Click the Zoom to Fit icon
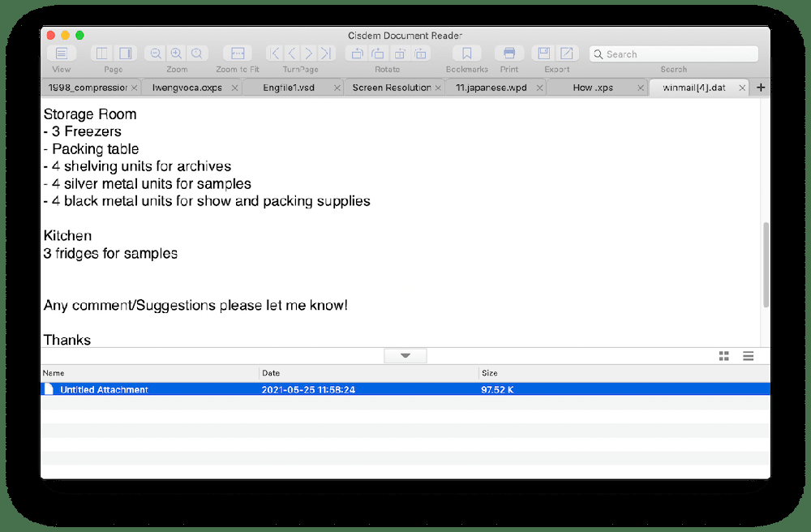 (x=238, y=54)
